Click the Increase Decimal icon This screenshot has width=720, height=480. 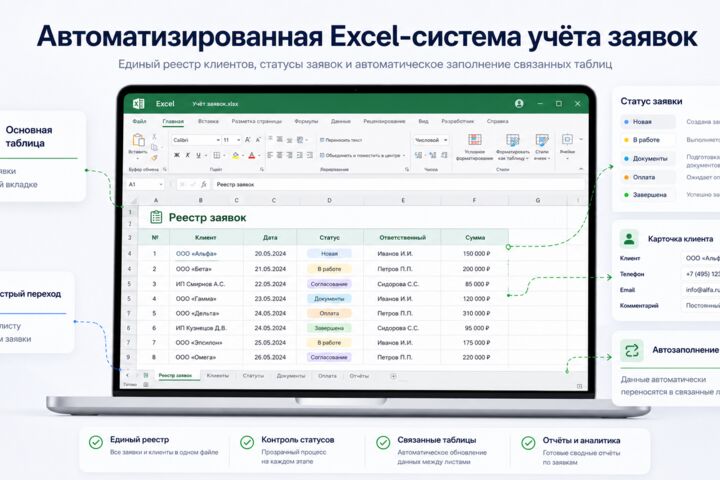[x=433, y=156]
